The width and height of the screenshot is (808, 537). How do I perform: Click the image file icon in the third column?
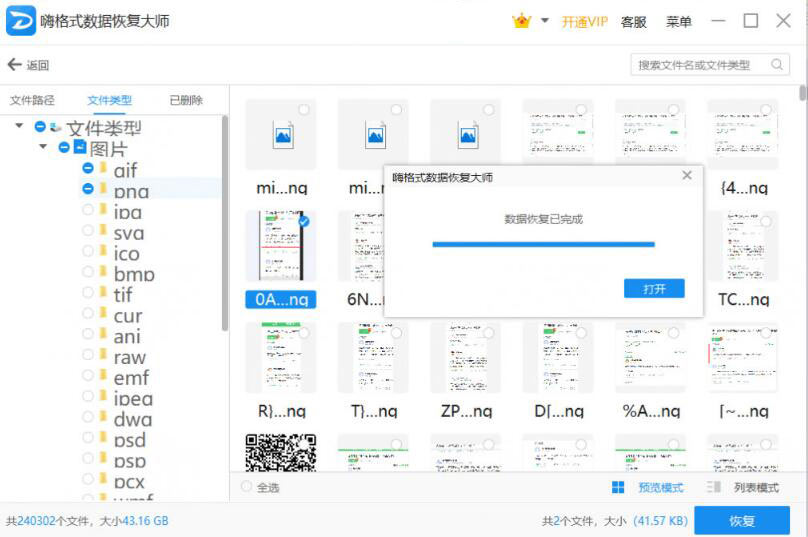tap(467, 136)
